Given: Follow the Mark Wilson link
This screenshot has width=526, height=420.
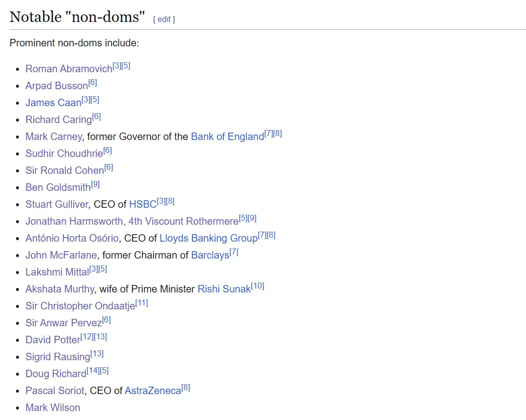Looking at the screenshot, I should (x=53, y=408).
